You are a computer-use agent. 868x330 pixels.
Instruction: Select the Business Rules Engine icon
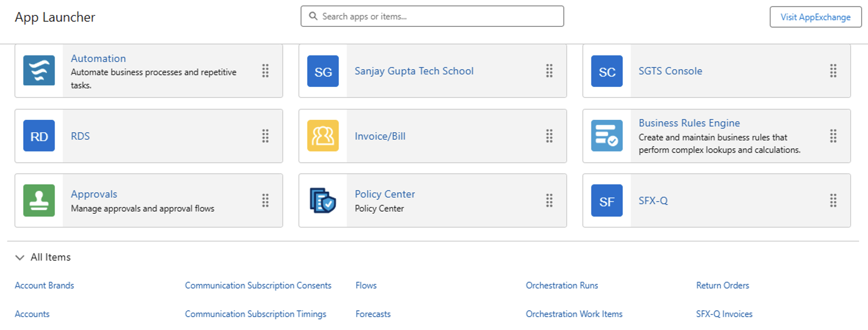pos(607,136)
